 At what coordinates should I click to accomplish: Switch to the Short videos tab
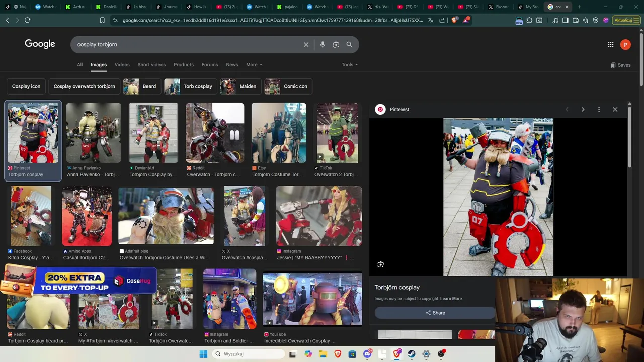click(x=151, y=65)
